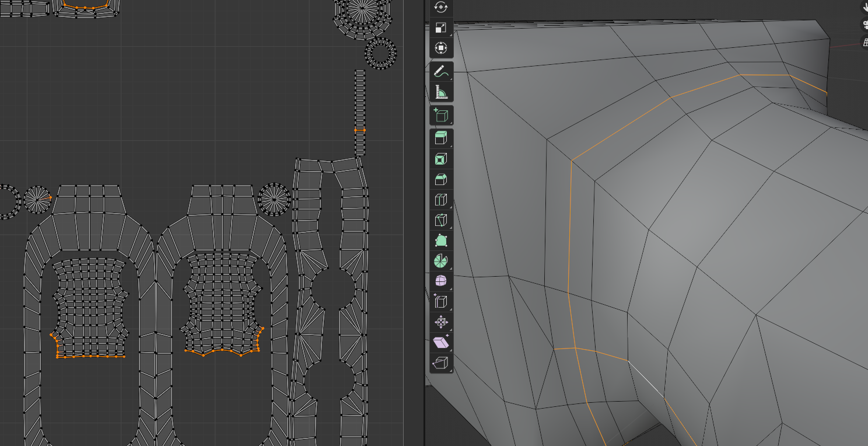The height and width of the screenshot is (446, 868).
Task: Select the Extrude Region tool
Action: coord(442,139)
